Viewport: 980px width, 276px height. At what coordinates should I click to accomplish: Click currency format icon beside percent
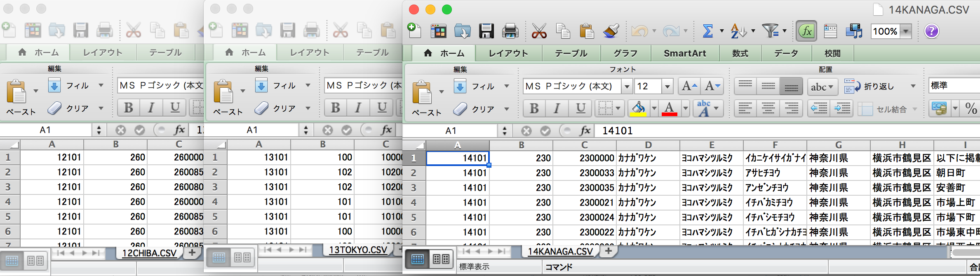click(940, 109)
